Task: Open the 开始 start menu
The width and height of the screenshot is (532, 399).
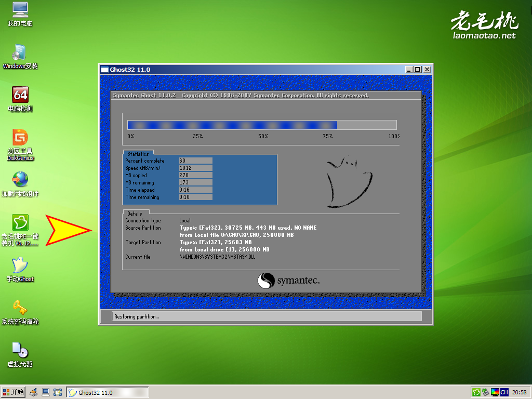Action: coord(14,392)
